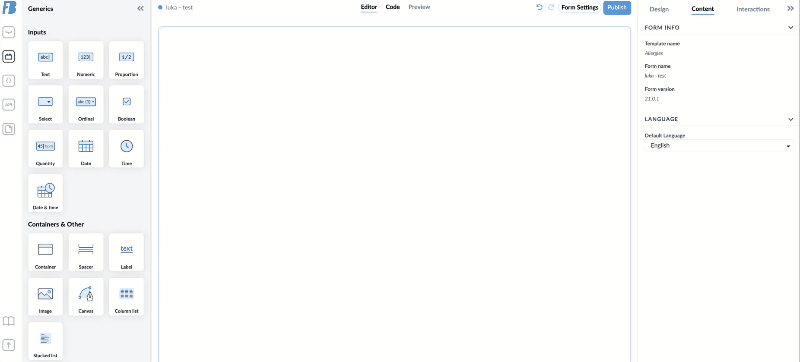Open the book documentation icon
The width and height of the screenshot is (800, 362).
click(x=9, y=321)
